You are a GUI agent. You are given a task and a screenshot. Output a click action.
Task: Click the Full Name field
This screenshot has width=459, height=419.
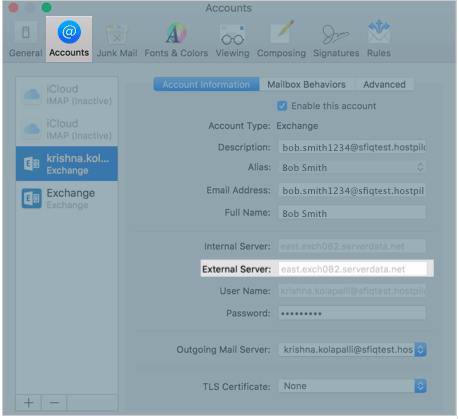tap(352, 213)
